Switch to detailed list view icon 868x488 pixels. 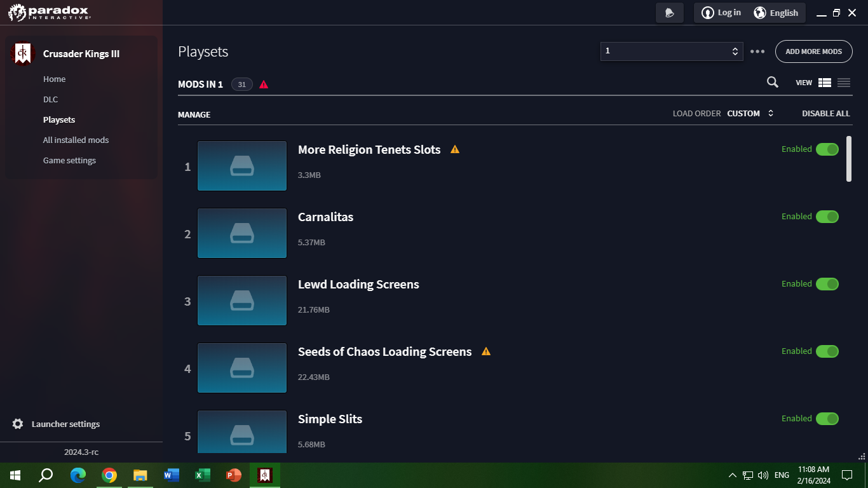(825, 83)
